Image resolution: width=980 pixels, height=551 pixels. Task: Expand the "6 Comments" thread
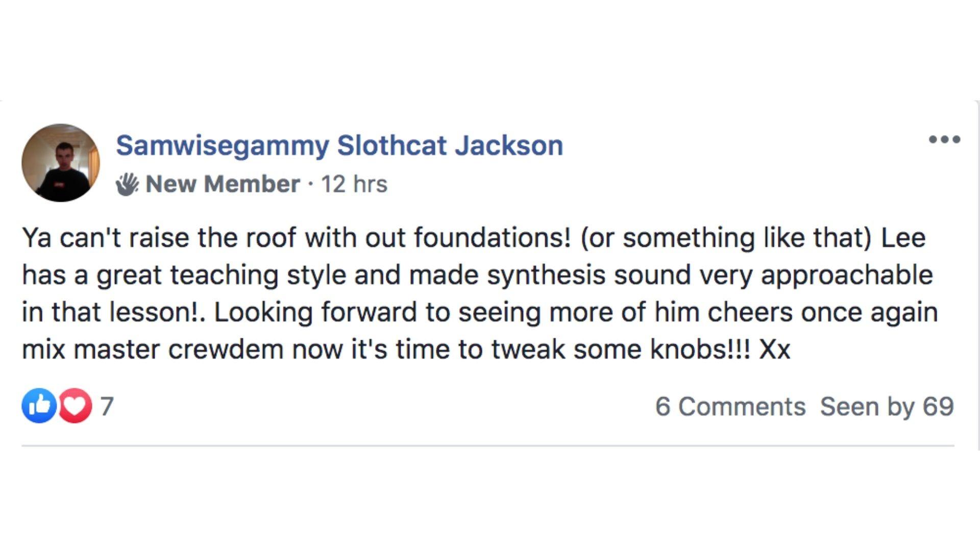pyautogui.click(x=730, y=407)
